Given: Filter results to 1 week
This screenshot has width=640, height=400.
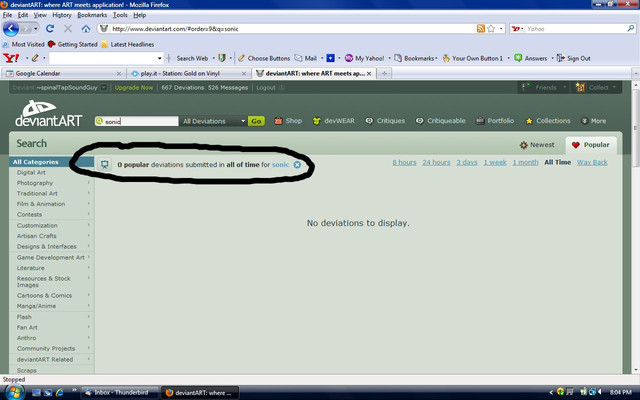Looking at the screenshot, I should (x=495, y=162).
